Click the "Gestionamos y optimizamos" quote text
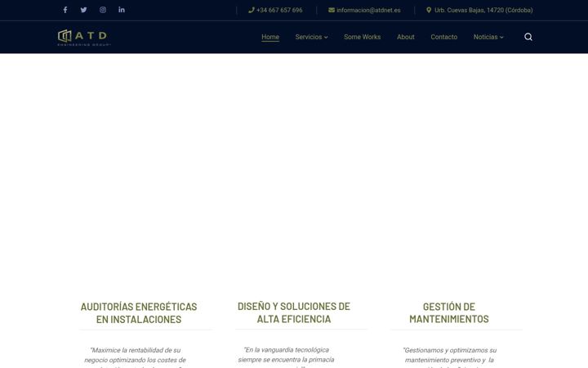588x368 pixels. [450, 357]
